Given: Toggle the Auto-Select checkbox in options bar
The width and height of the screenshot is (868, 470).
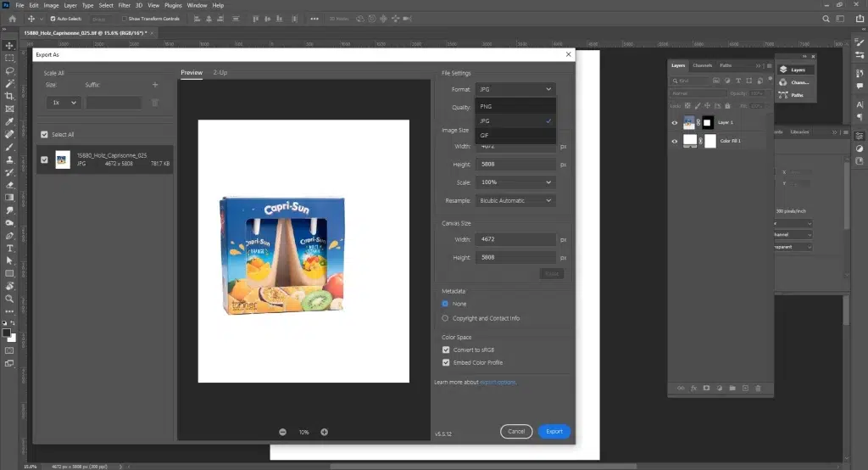Looking at the screenshot, I should tap(53, 19).
